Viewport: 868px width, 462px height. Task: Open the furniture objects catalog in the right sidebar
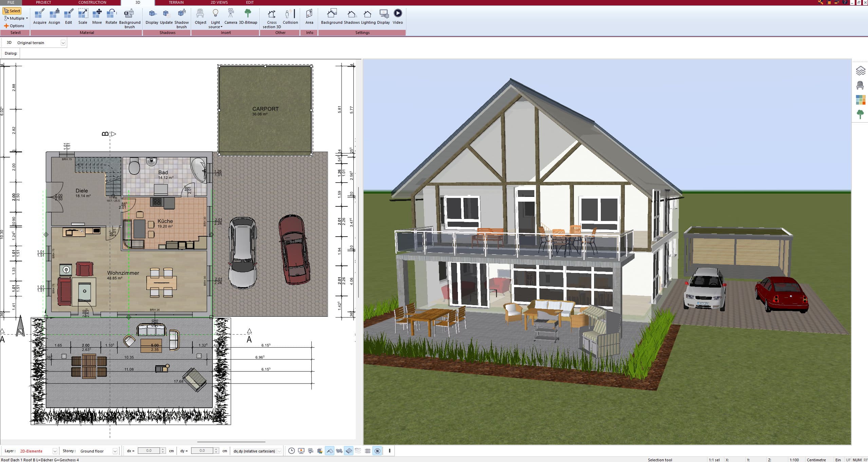(x=861, y=85)
